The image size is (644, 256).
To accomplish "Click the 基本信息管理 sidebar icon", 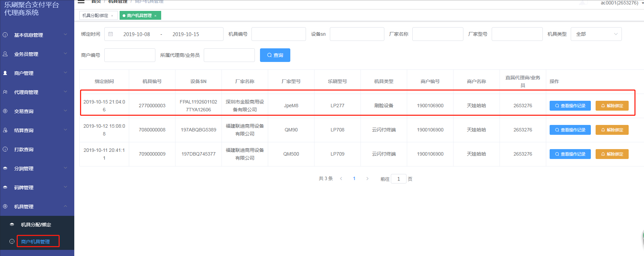I will [5, 35].
